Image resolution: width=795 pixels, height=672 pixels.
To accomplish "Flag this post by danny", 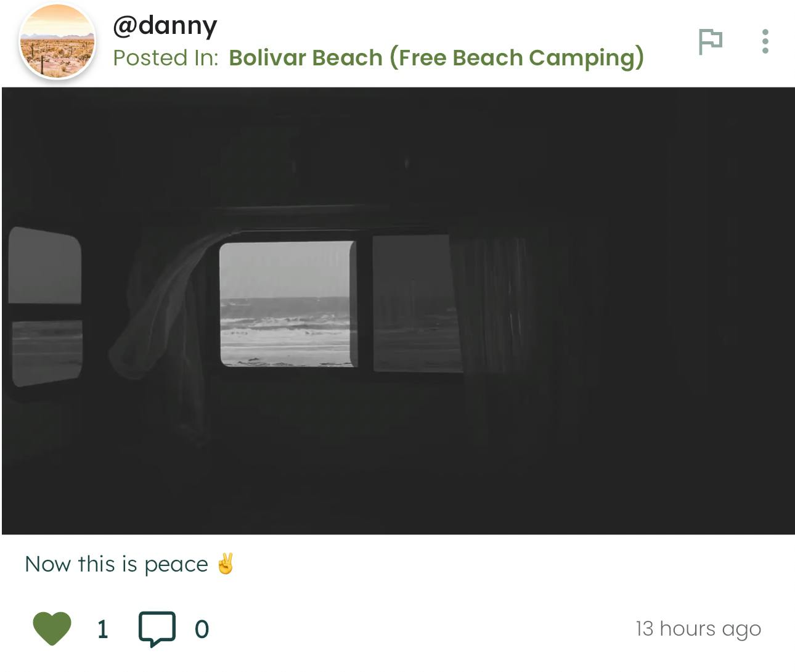I will click(710, 41).
